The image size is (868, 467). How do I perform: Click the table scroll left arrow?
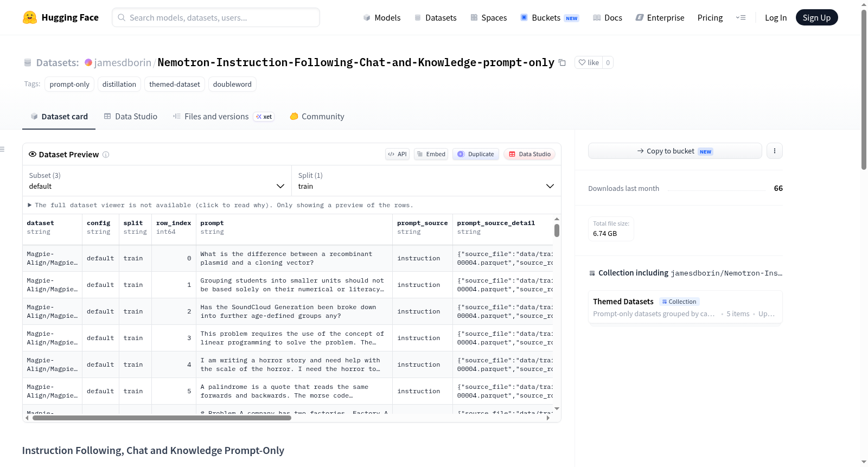27,418
